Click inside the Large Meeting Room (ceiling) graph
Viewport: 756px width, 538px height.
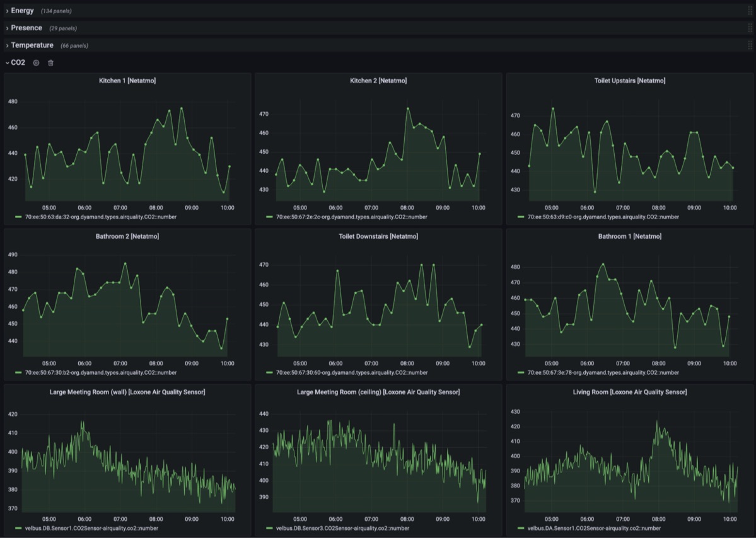378,466
